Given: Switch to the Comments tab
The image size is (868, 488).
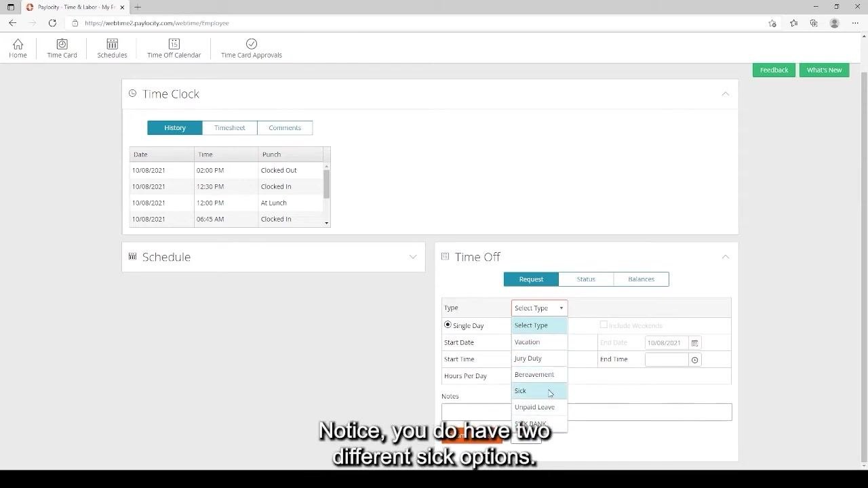Looking at the screenshot, I should pos(285,127).
